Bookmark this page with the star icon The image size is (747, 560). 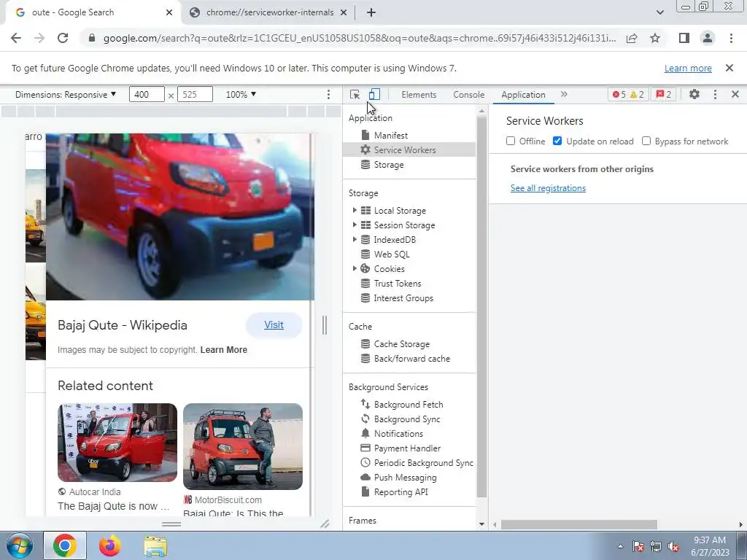point(655,38)
